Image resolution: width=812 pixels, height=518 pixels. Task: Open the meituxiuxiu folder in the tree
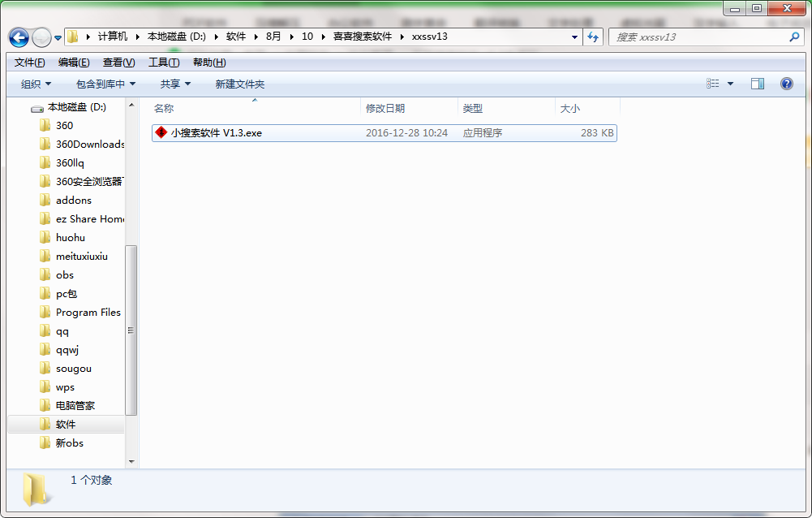81,256
